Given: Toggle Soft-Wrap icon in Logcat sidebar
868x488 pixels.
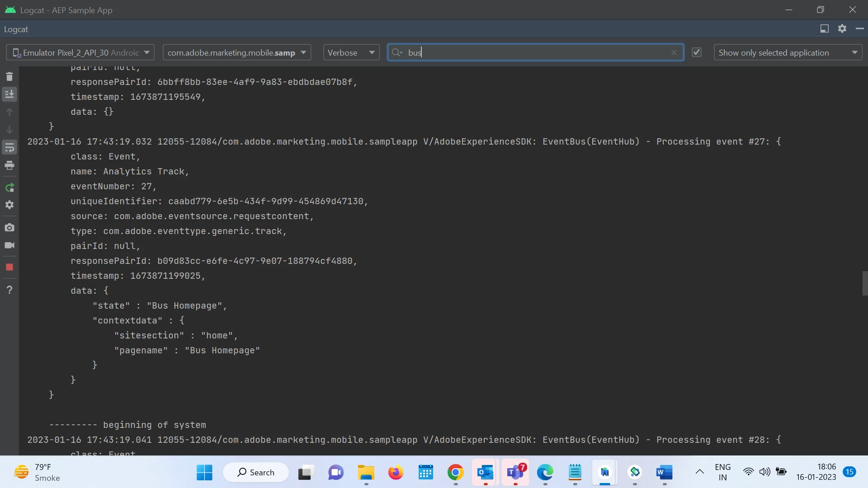Looking at the screenshot, I should point(9,148).
